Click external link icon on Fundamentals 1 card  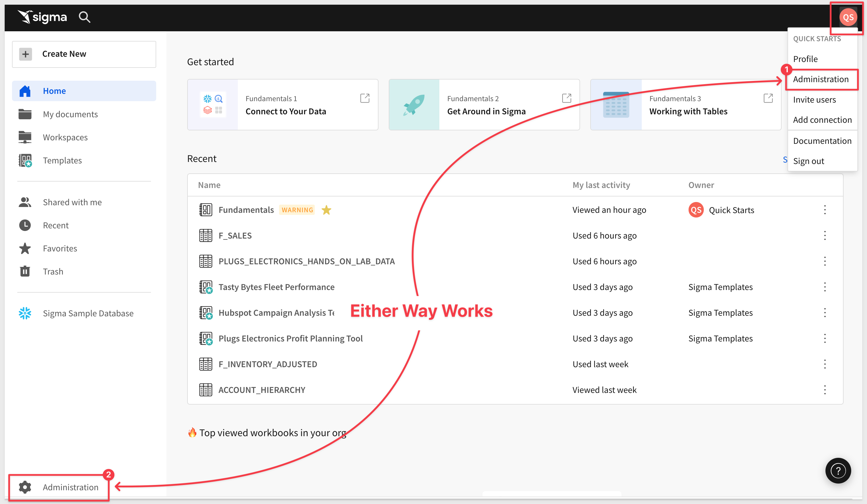click(x=365, y=98)
